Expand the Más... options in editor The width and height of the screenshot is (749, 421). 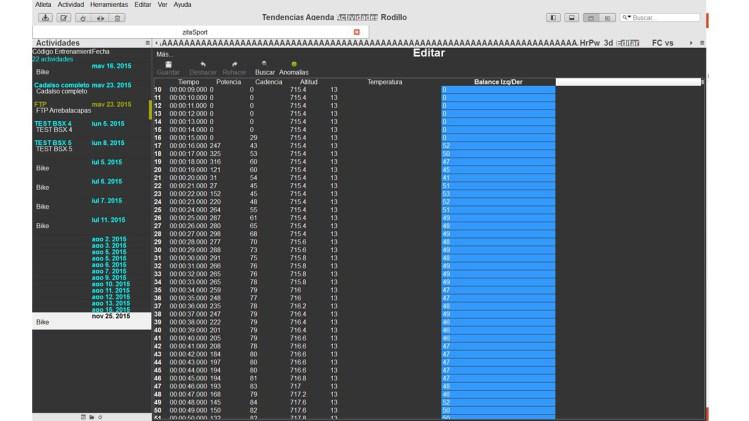[x=164, y=53]
